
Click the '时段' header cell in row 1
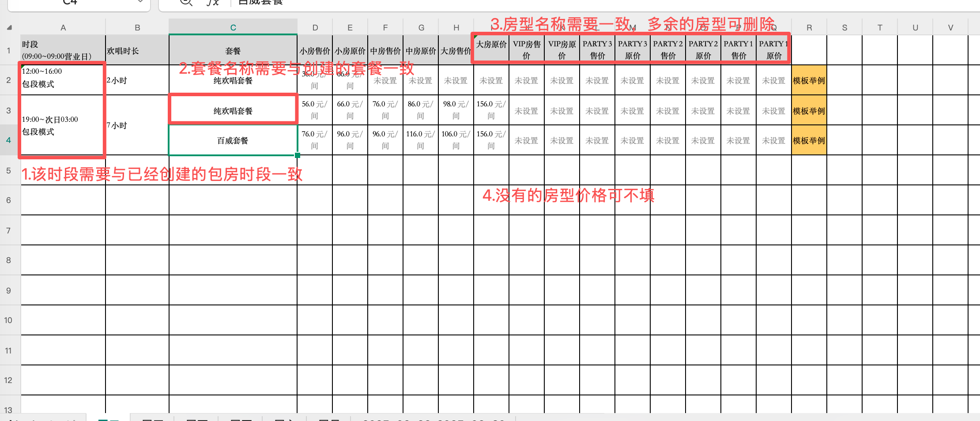[63, 50]
